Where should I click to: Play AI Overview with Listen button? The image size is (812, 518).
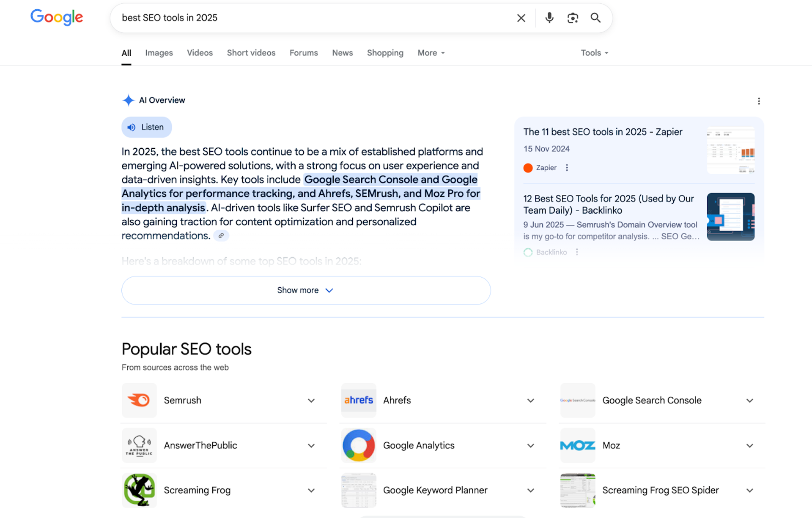tap(146, 127)
